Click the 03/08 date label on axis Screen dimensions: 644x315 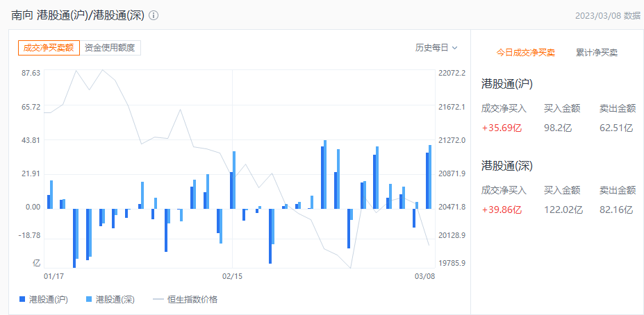(x=424, y=276)
